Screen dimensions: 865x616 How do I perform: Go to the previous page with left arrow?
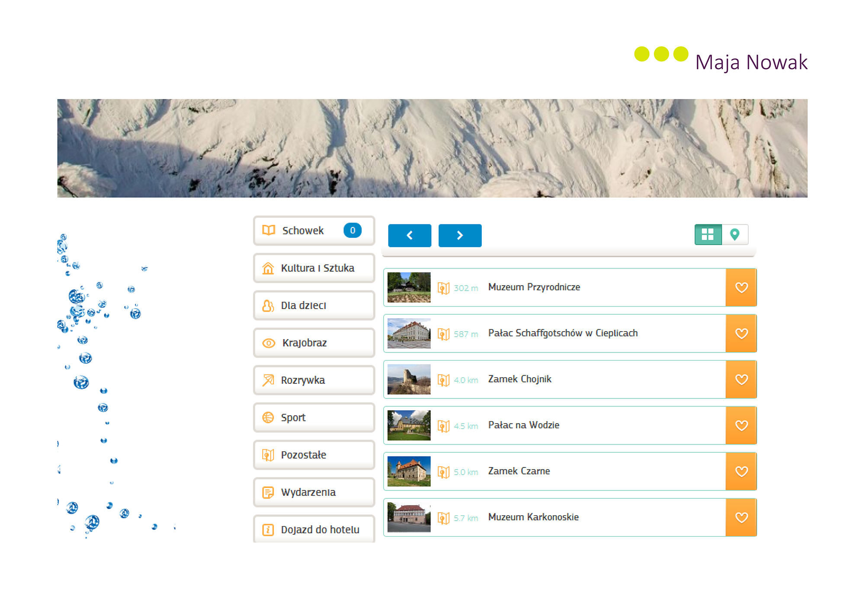pos(410,236)
